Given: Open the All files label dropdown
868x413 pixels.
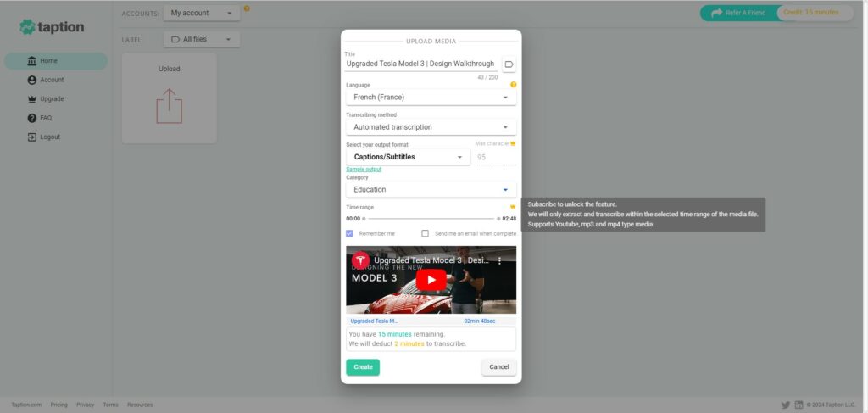Looking at the screenshot, I should click(x=202, y=39).
